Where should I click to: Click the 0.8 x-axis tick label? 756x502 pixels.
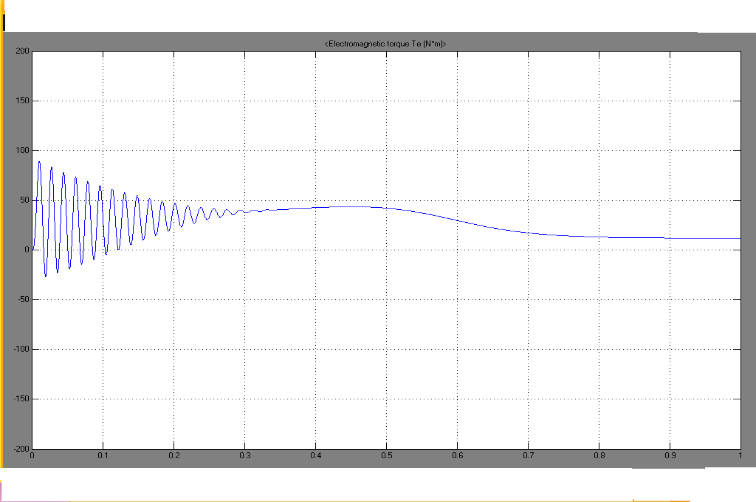pos(598,455)
